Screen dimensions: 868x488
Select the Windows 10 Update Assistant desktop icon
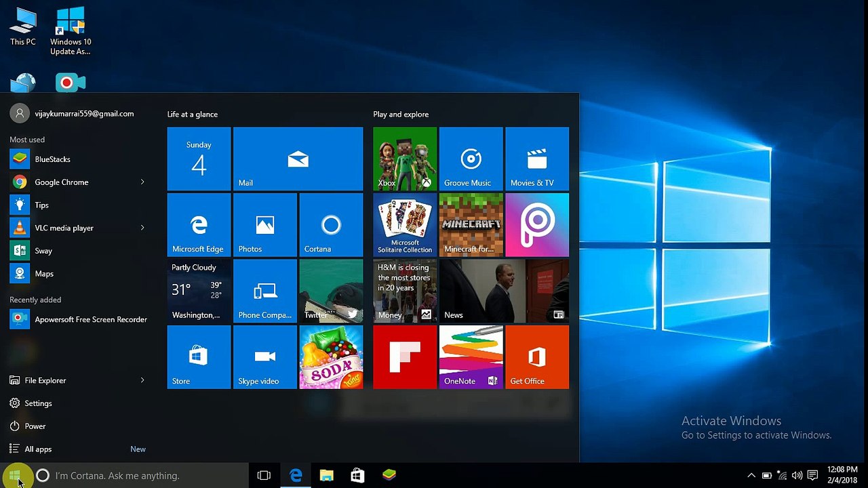click(x=71, y=31)
